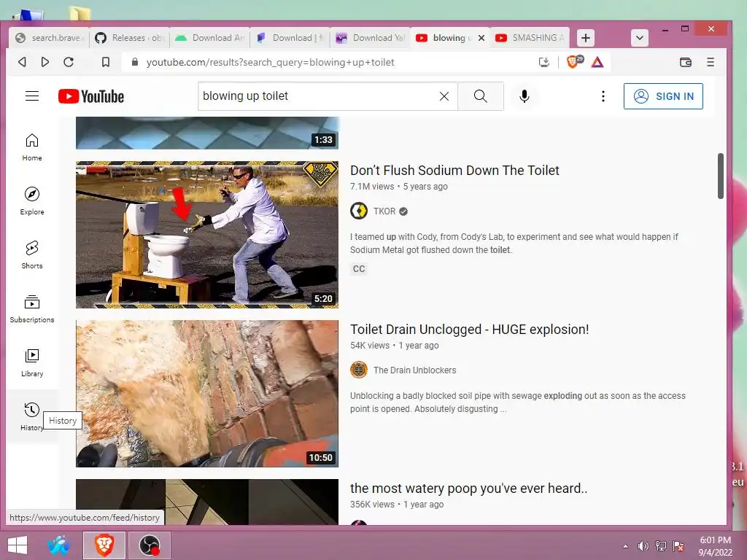
Task: Open Subscriptions in the sidebar
Action: tap(32, 308)
